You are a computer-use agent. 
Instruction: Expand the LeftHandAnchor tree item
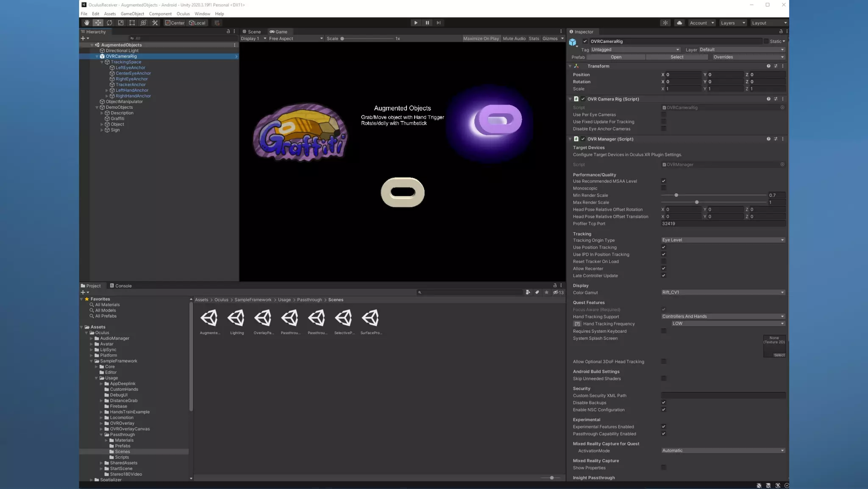[107, 90]
